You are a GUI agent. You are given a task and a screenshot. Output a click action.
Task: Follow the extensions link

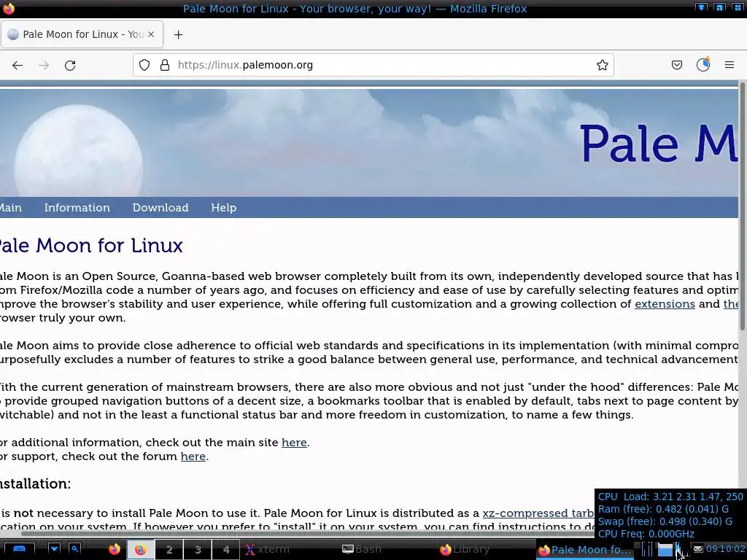coord(665,304)
